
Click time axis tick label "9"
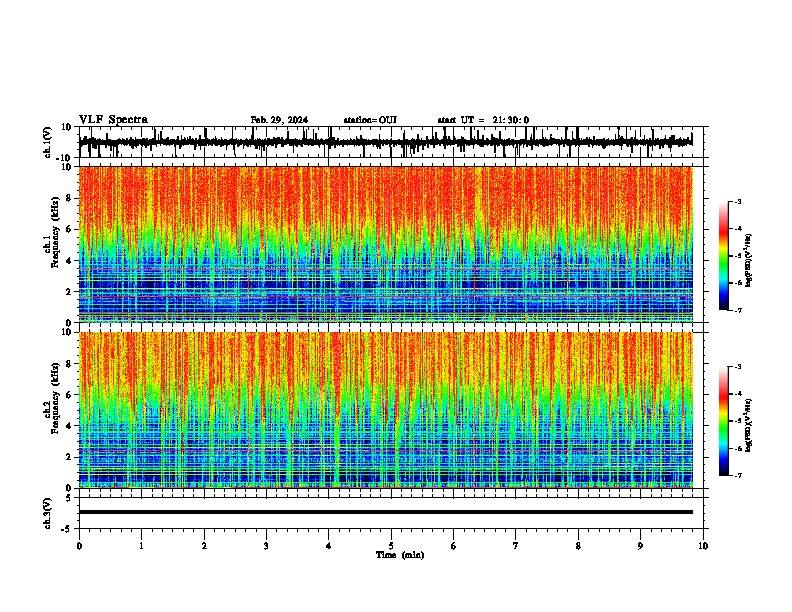tap(640, 546)
